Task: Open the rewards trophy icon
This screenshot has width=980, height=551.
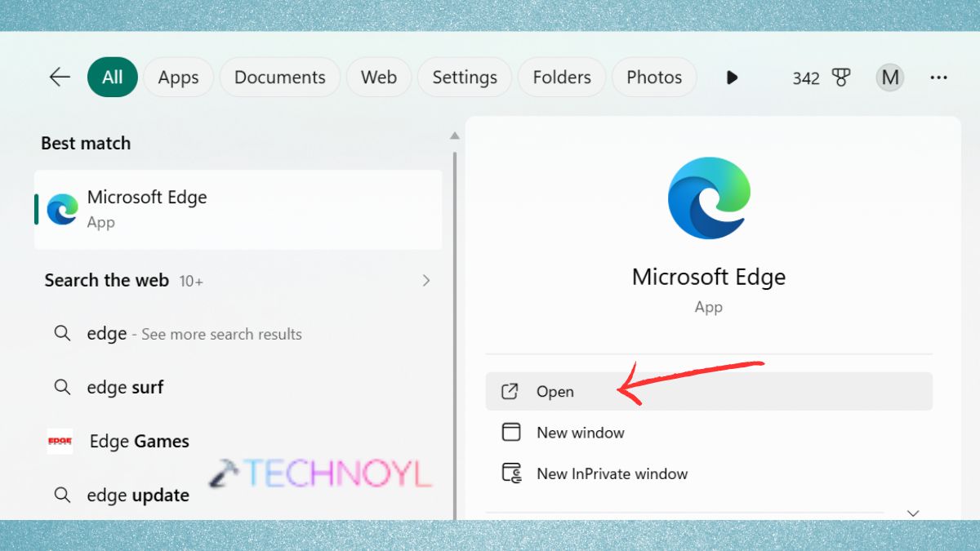Action: point(841,78)
